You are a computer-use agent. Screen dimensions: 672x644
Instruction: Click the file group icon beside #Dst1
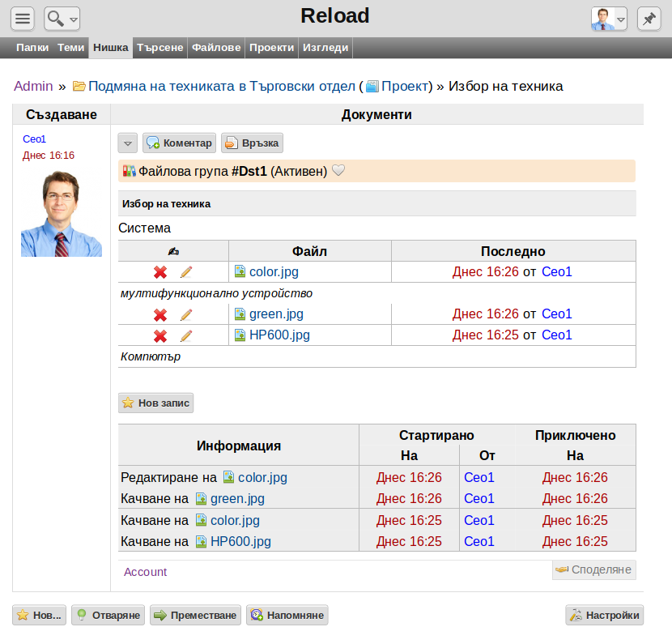tap(129, 171)
